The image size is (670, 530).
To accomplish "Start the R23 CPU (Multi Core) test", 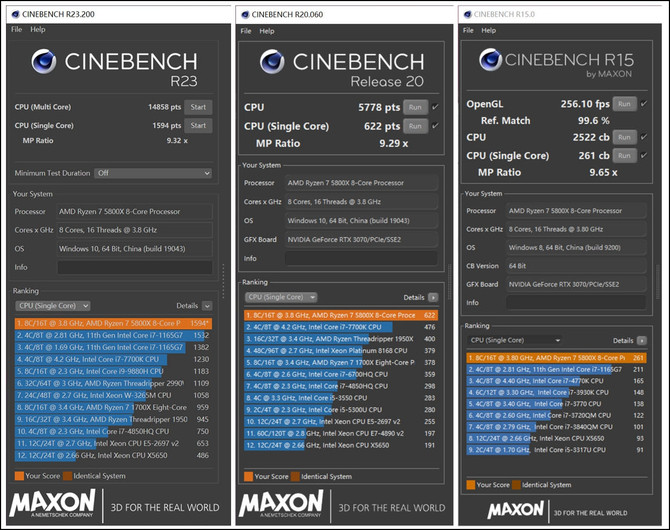I will [198, 107].
